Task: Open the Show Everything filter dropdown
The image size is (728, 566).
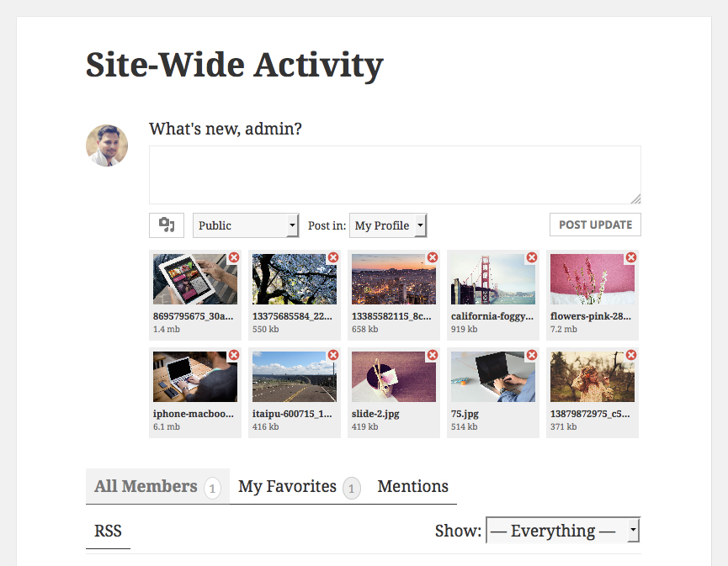Action: (x=563, y=531)
